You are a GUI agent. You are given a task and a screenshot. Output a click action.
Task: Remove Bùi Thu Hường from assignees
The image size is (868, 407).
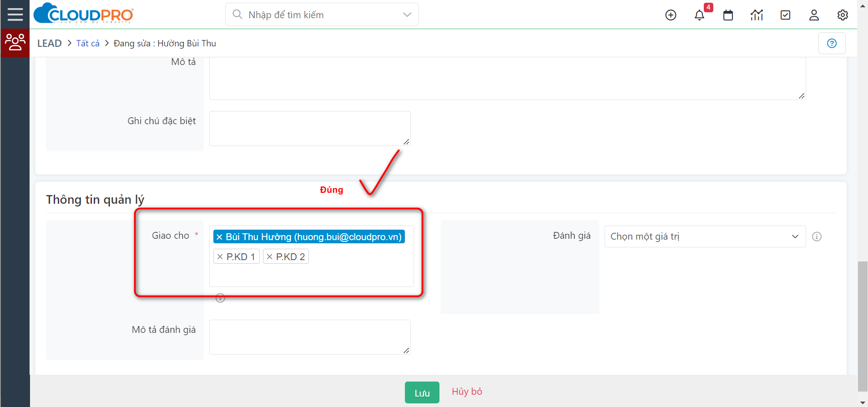click(x=219, y=237)
